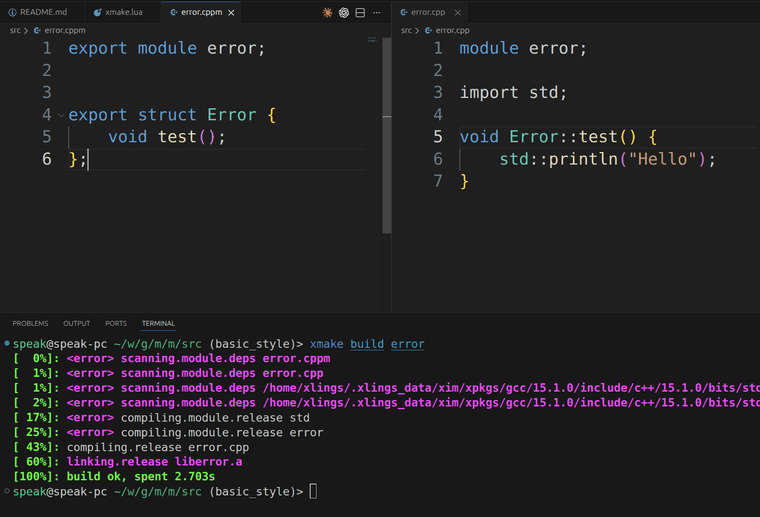
Task: Open the editor More Actions ellipsis menu
Action: [x=377, y=12]
